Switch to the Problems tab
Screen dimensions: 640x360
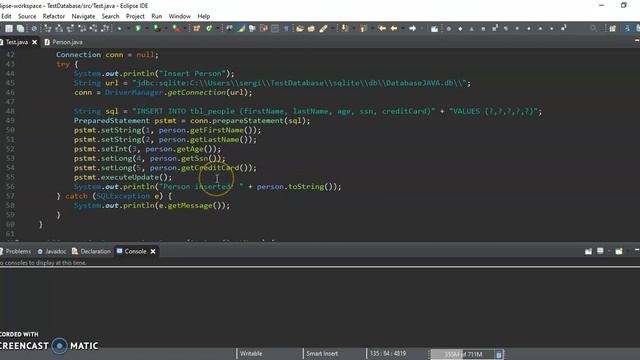pos(16,251)
